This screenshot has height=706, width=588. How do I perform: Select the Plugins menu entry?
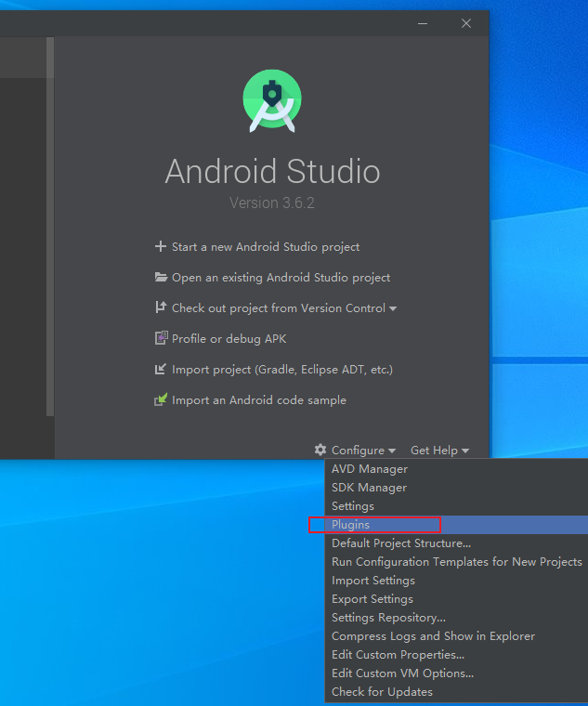[456, 525]
